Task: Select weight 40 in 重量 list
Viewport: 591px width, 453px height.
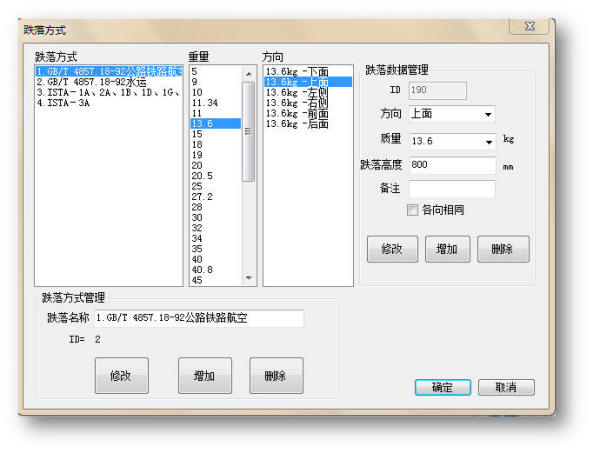Action: point(216,259)
